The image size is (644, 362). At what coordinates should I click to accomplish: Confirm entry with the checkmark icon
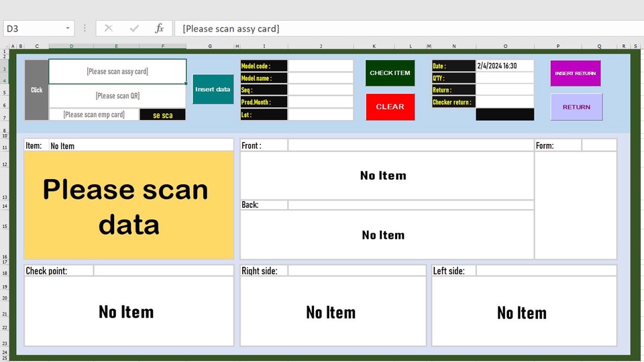tap(134, 28)
